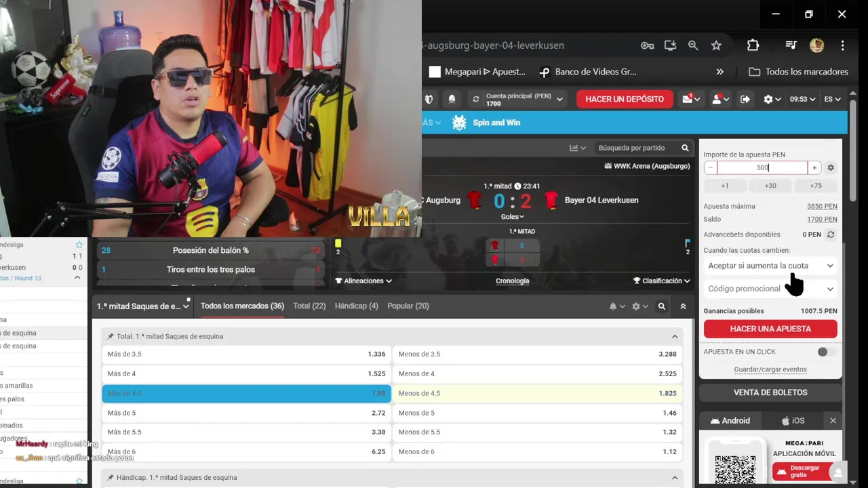This screenshot has width=868, height=488.
Task: Open the 09:53 time dropdown
Action: 802,99
